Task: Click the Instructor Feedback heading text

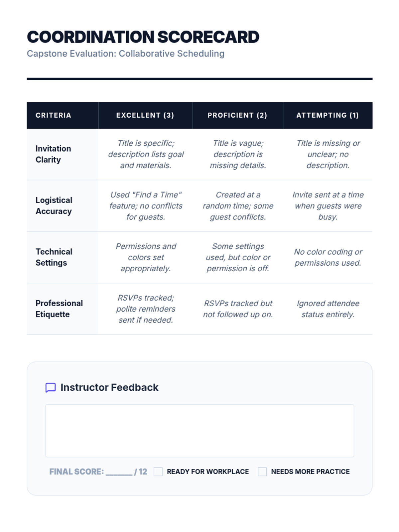Action: (109, 387)
